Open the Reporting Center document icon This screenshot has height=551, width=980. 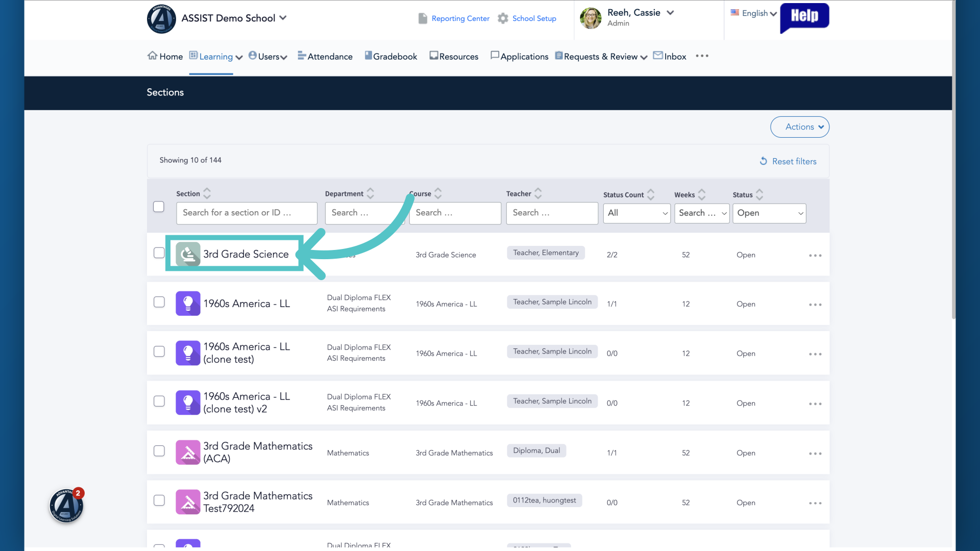[x=423, y=18]
